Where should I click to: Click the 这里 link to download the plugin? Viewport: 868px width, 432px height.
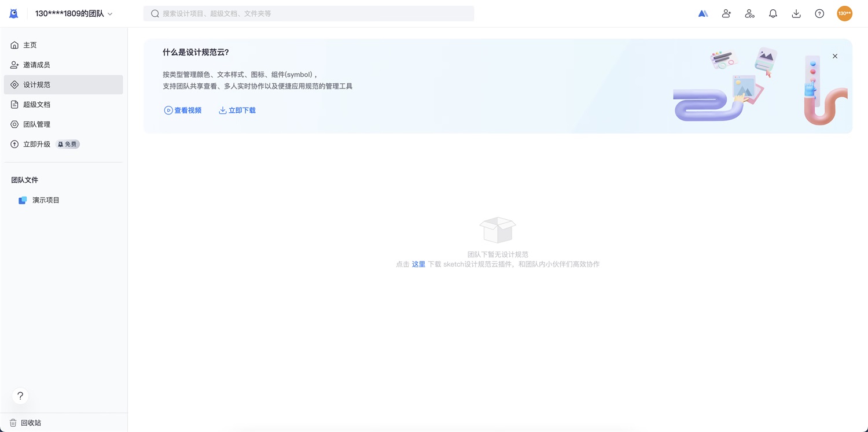click(418, 264)
